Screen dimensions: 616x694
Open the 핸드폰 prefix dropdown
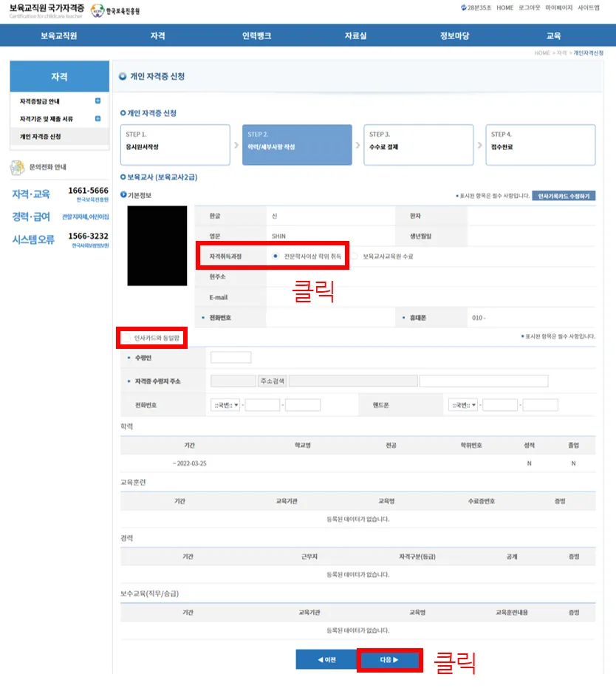(462, 405)
